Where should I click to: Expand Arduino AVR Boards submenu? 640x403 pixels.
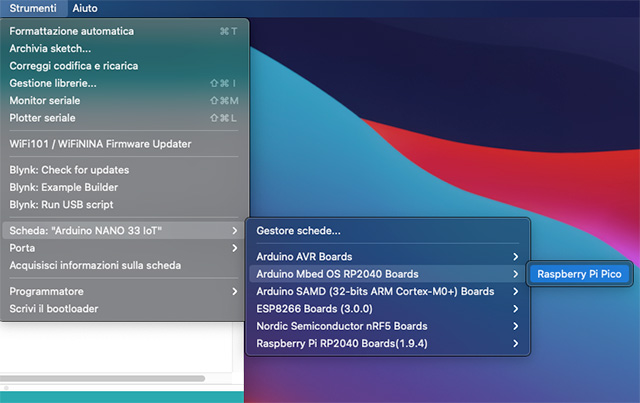304,257
